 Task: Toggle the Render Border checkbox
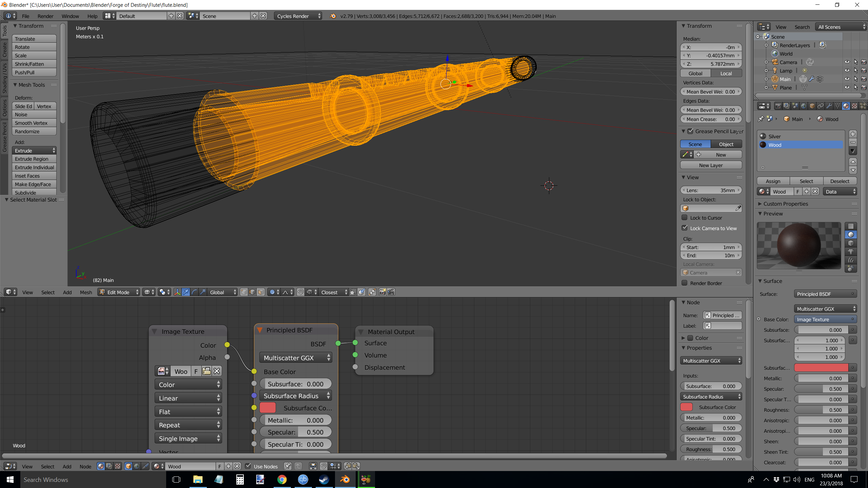click(685, 282)
